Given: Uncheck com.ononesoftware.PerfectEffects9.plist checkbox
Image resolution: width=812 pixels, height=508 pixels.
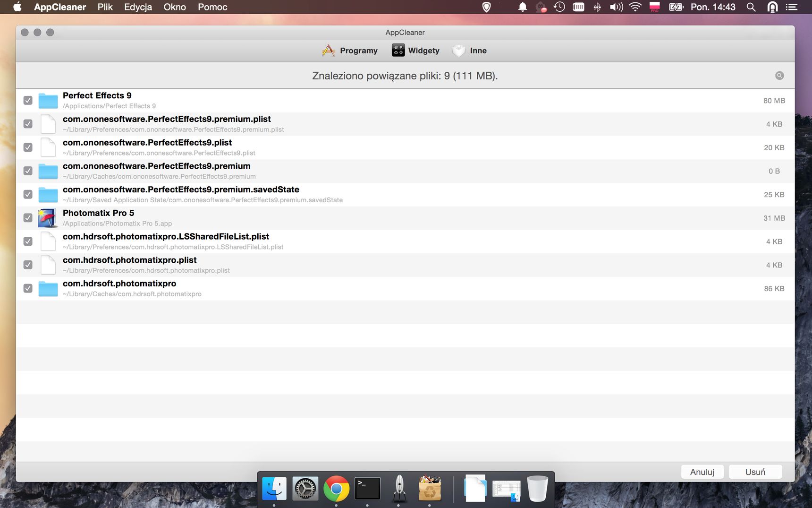Looking at the screenshot, I should [28, 147].
